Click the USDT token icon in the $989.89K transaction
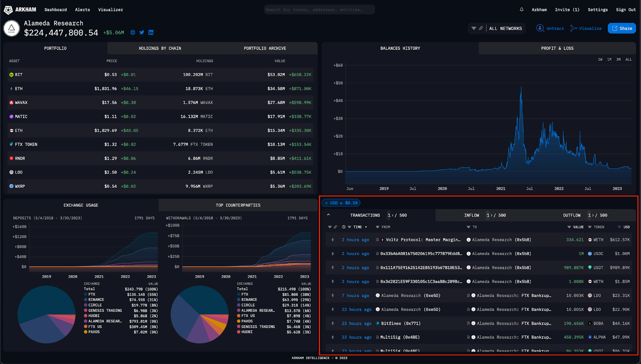 590,268
